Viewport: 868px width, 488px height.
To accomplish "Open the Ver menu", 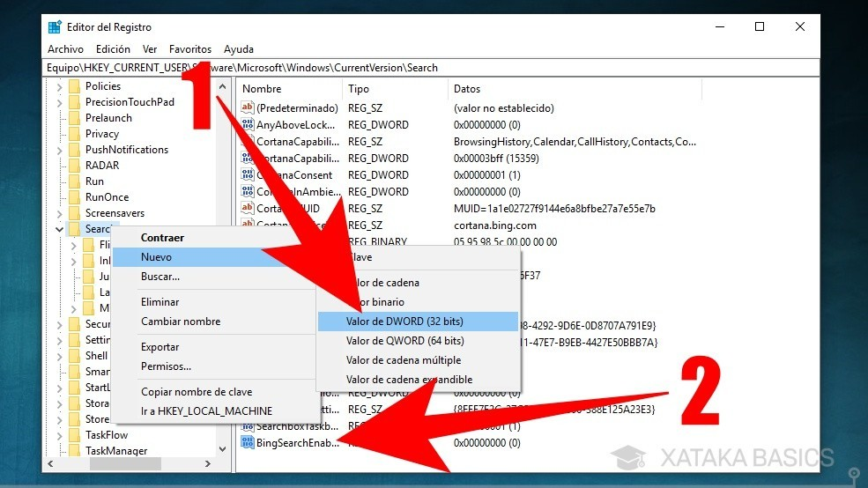I will [x=150, y=49].
